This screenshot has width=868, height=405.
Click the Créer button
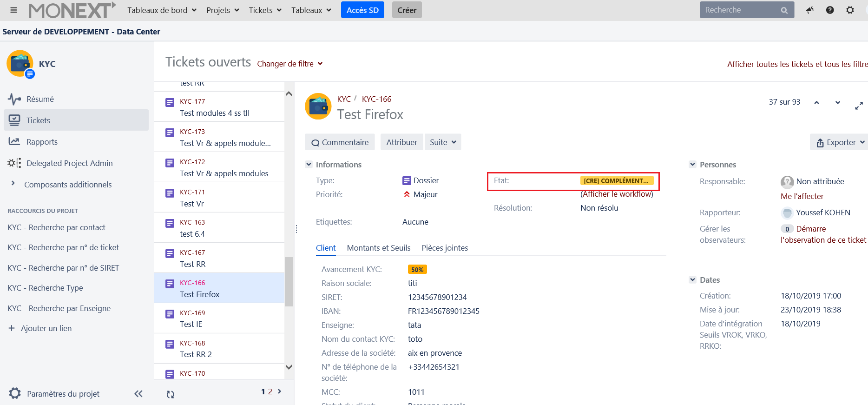pyautogui.click(x=407, y=10)
